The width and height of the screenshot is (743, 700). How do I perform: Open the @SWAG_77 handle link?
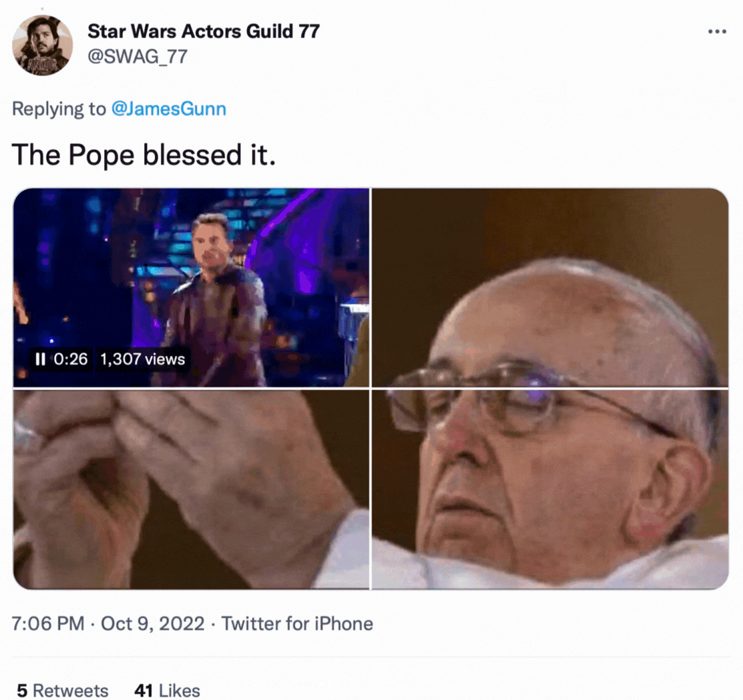click(x=137, y=57)
